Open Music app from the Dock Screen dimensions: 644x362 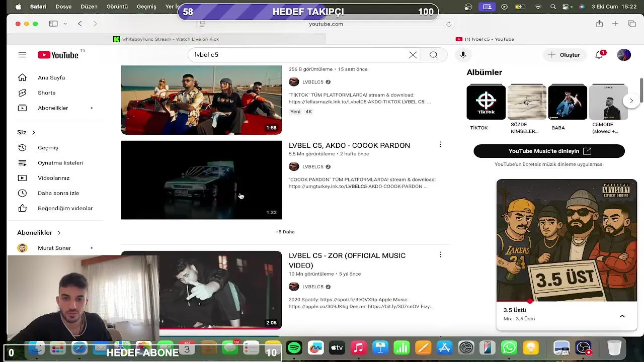(x=358, y=347)
